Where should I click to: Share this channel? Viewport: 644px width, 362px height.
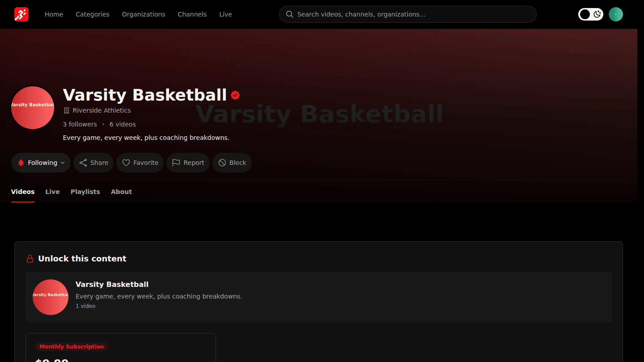93,163
